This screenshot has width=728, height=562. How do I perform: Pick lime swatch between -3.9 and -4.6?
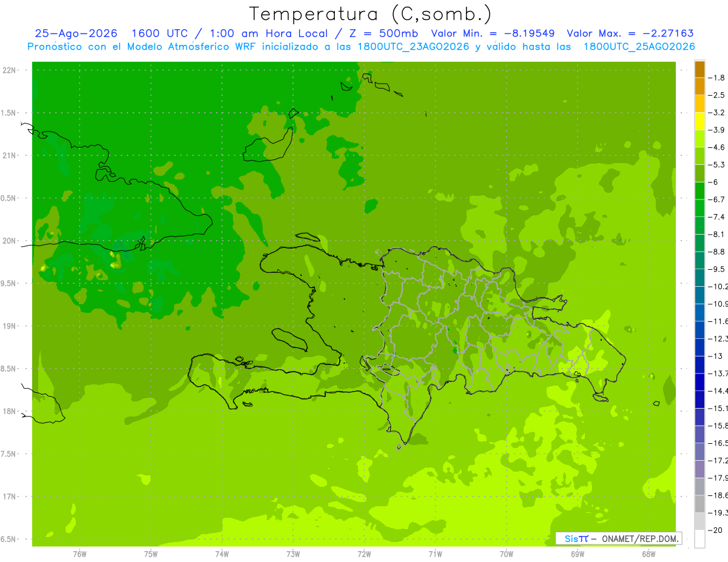699,139
